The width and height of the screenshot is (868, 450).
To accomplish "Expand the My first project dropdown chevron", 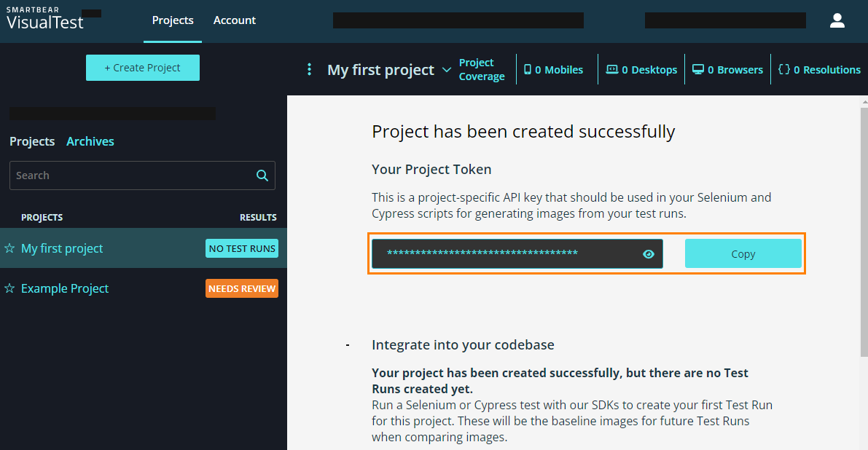I will pyautogui.click(x=447, y=70).
